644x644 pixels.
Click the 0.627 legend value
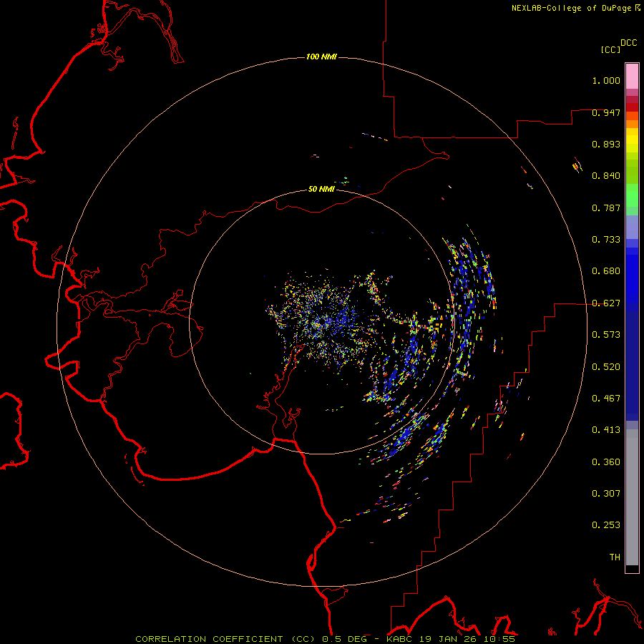606,303
